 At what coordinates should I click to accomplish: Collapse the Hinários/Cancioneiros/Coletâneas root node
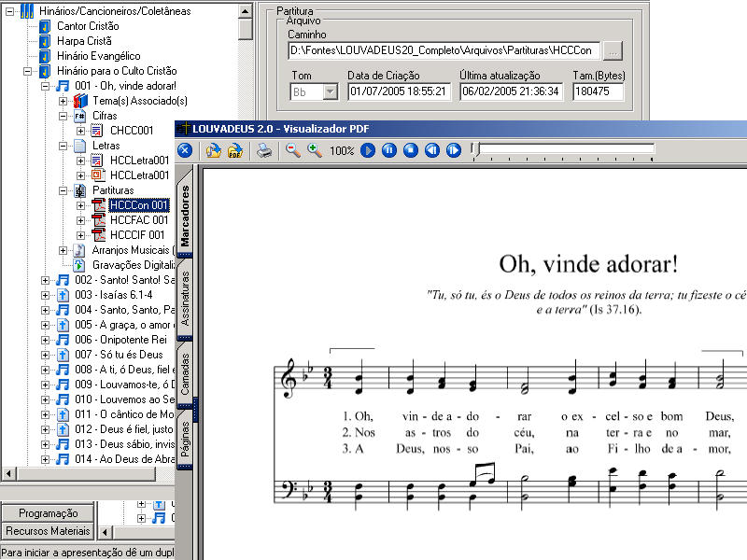pyautogui.click(x=9, y=11)
